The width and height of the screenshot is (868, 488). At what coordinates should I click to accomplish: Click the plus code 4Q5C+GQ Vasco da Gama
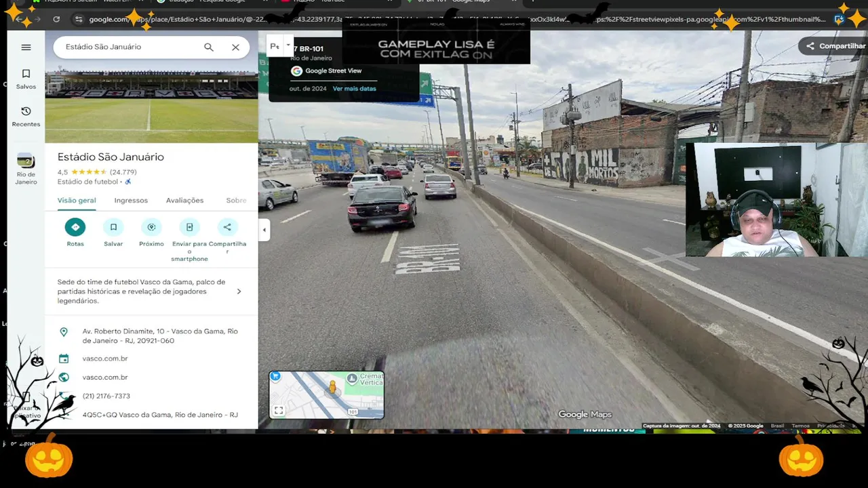(160, 415)
